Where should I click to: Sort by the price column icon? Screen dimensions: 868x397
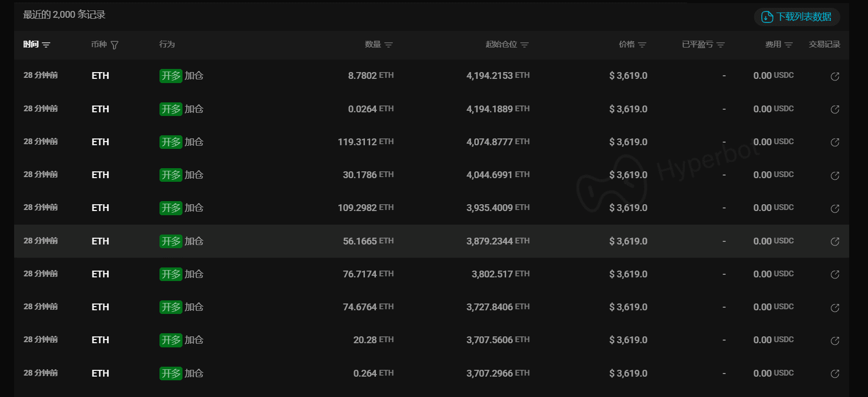(642, 45)
